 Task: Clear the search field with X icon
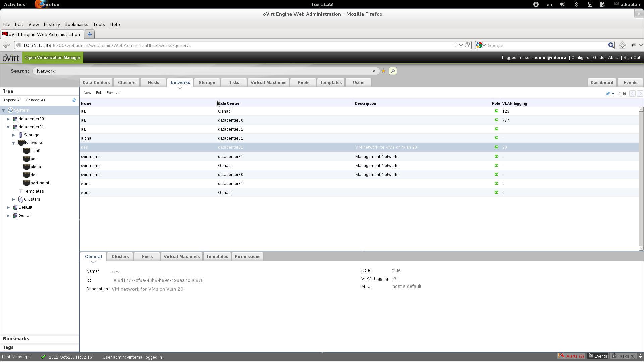point(374,71)
